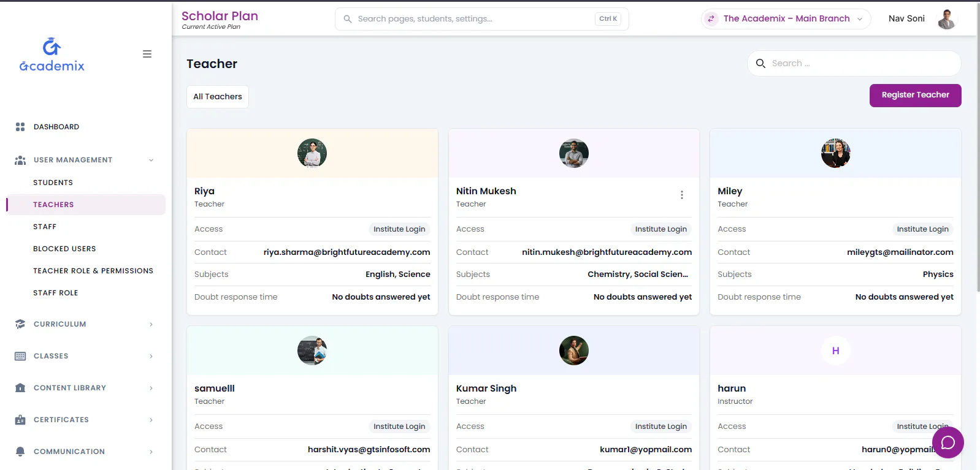Image resolution: width=980 pixels, height=470 pixels.
Task: Expand the Communication menu chevron
Action: click(x=151, y=452)
